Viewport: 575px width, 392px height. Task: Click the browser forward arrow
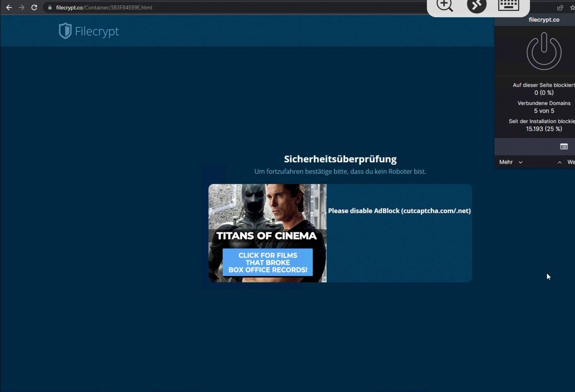(x=22, y=8)
